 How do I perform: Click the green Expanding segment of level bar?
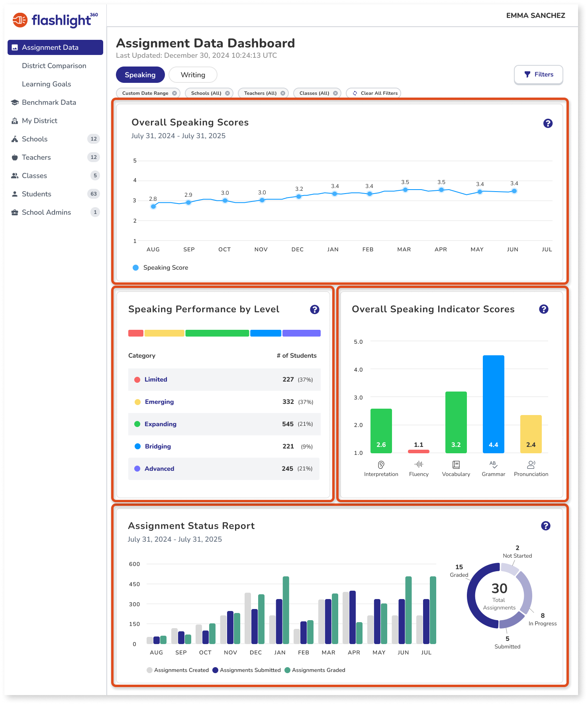pos(217,333)
